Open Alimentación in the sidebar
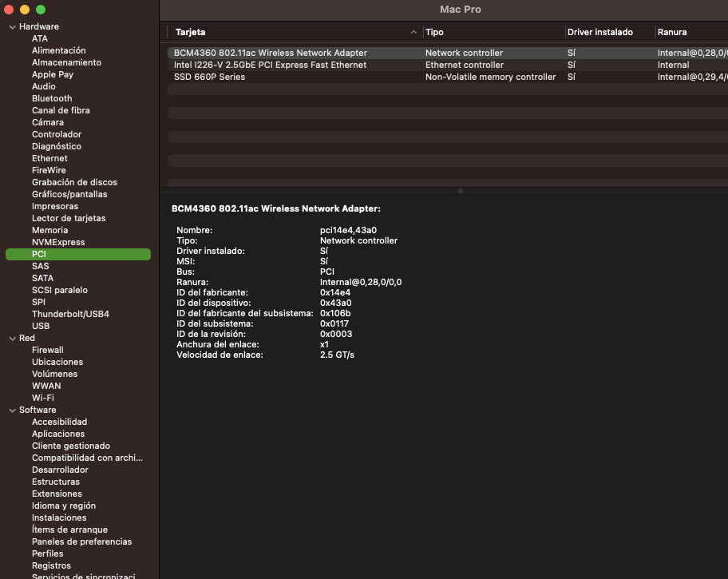728x579 pixels. [x=58, y=50]
